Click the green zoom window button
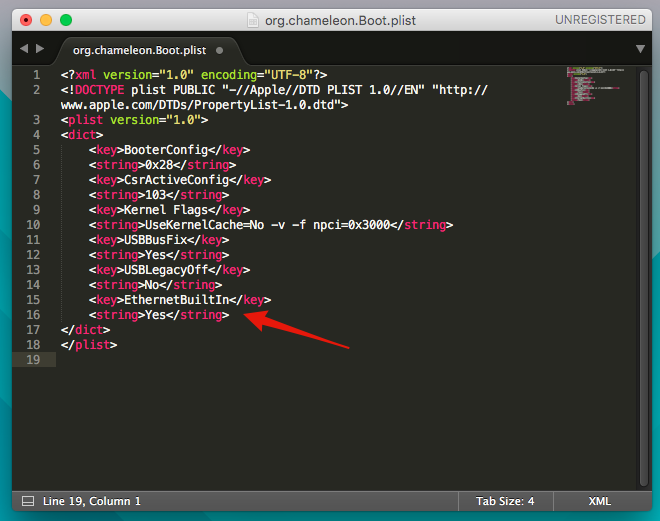 click(66, 20)
